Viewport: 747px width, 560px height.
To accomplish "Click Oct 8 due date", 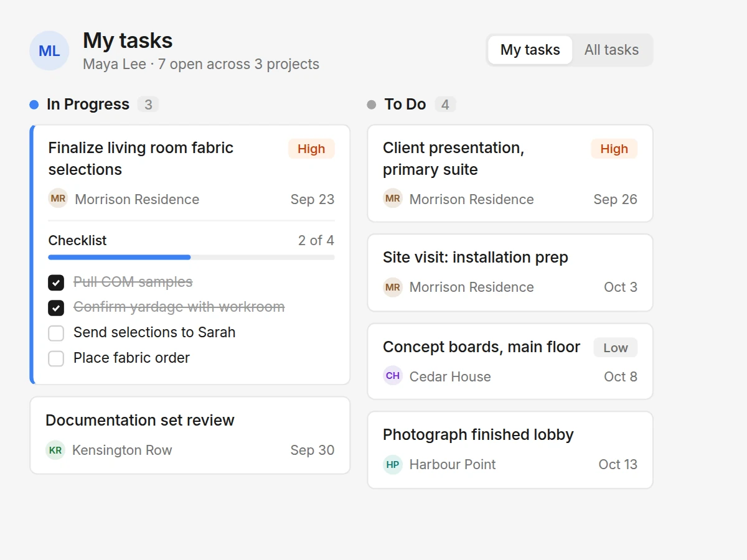I will [x=621, y=376].
